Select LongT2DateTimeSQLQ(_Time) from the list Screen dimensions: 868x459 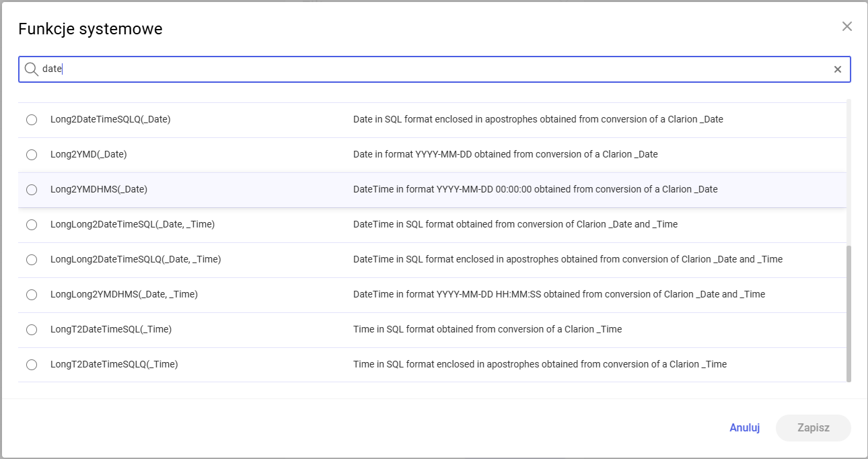pos(31,364)
